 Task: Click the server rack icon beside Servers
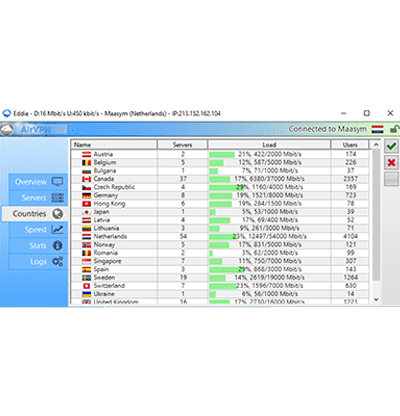pos(58,198)
